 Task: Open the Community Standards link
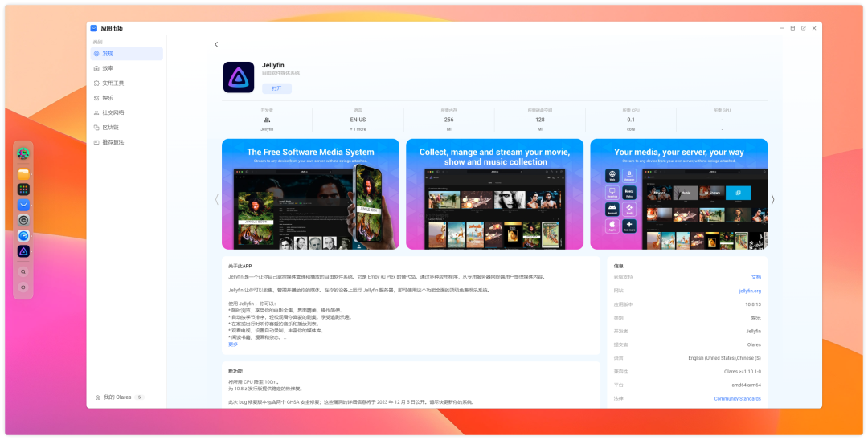pyautogui.click(x=737, y=398)
